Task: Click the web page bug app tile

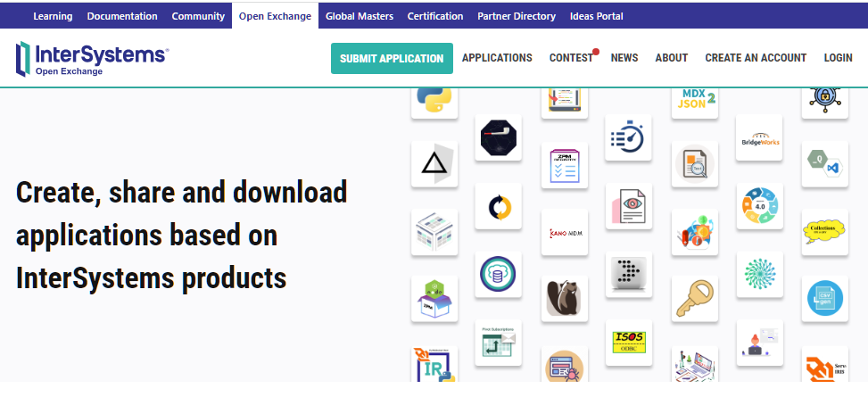Action: 565,364
